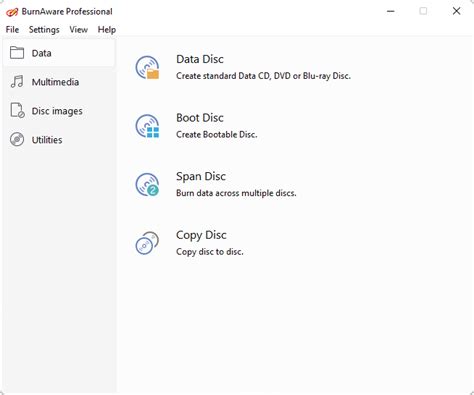This screenshot has width=474, height=395.
Task: Switch to the Utilities category label
Action: (47, 140)
